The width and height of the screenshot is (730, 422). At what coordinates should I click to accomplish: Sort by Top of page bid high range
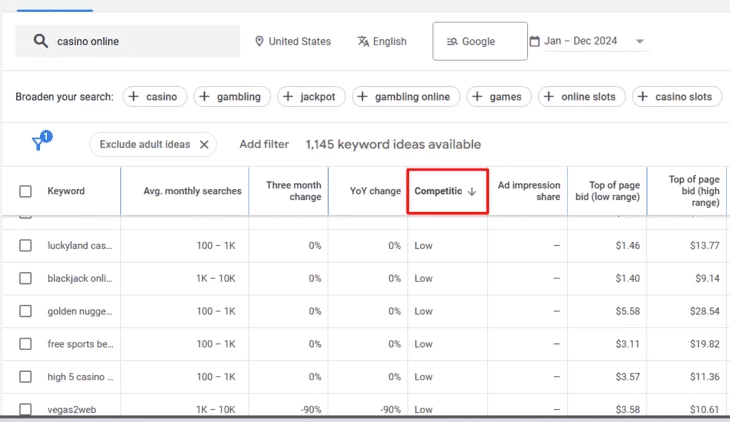pyautogui.click(x=694, y=191)
